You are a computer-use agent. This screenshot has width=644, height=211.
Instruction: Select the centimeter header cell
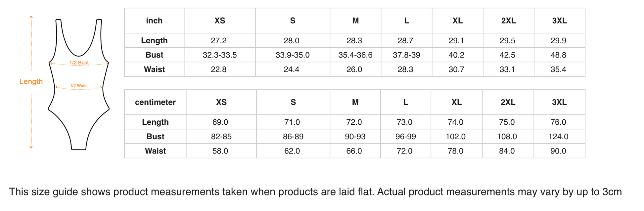coord(155,102)
